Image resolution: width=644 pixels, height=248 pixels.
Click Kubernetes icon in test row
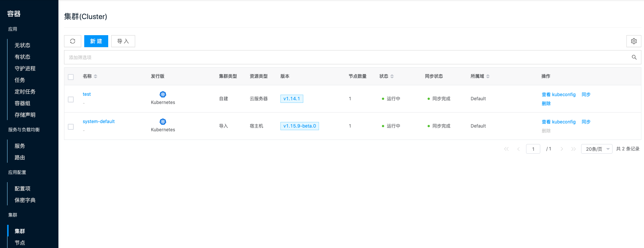(163, 94)
